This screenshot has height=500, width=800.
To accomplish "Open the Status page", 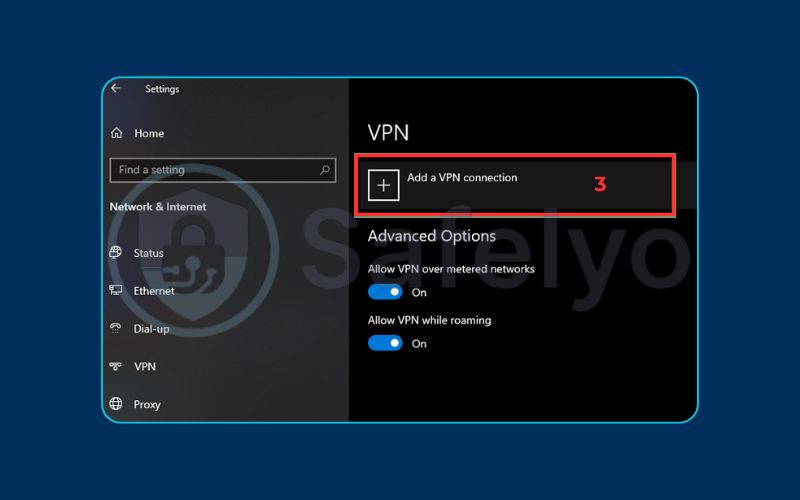I will 148,253.
